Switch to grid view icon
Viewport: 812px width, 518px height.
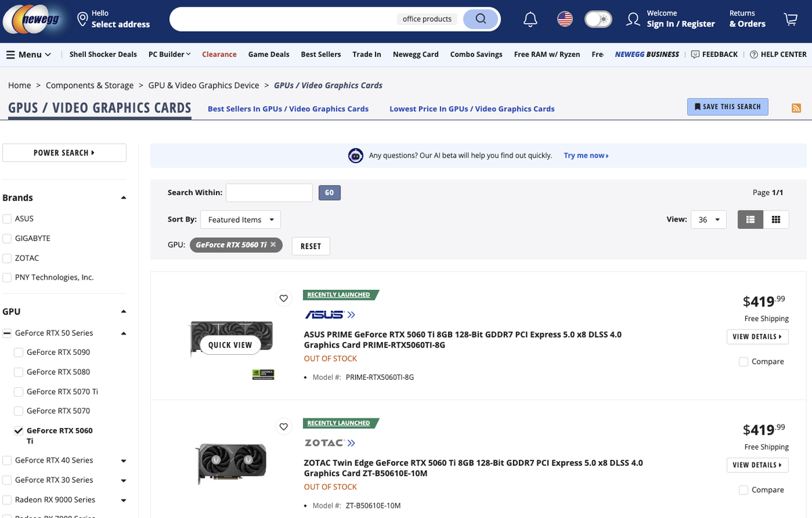click(776, 219)
